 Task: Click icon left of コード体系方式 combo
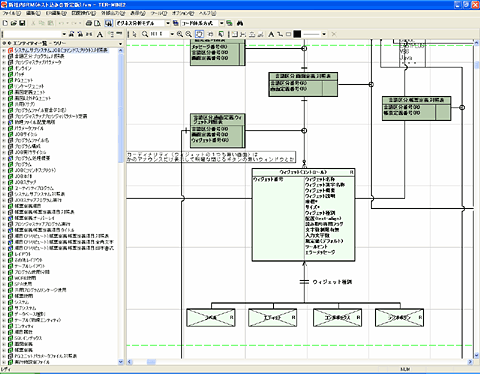click(x=176, y=23)
